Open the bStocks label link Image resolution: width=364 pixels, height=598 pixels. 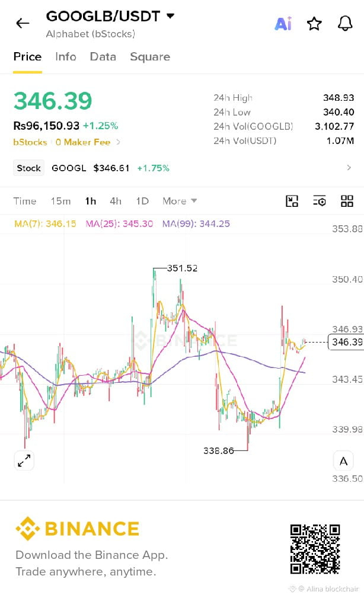(x=30, y=142)
